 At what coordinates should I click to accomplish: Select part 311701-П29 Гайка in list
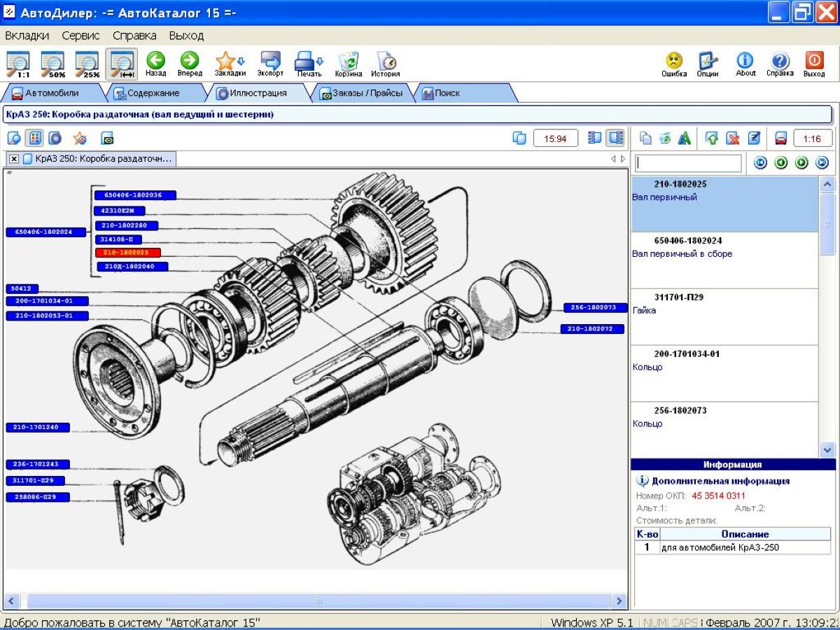point(724,317)
